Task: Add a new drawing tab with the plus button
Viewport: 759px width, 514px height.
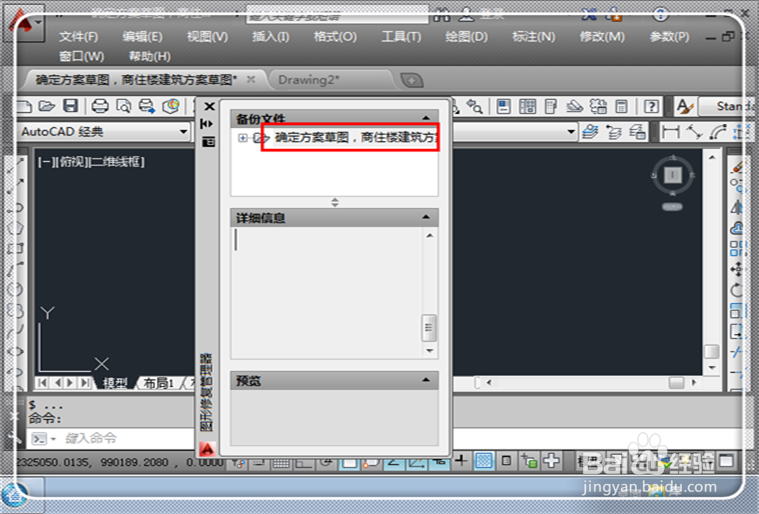Action: tap(412, 80)
